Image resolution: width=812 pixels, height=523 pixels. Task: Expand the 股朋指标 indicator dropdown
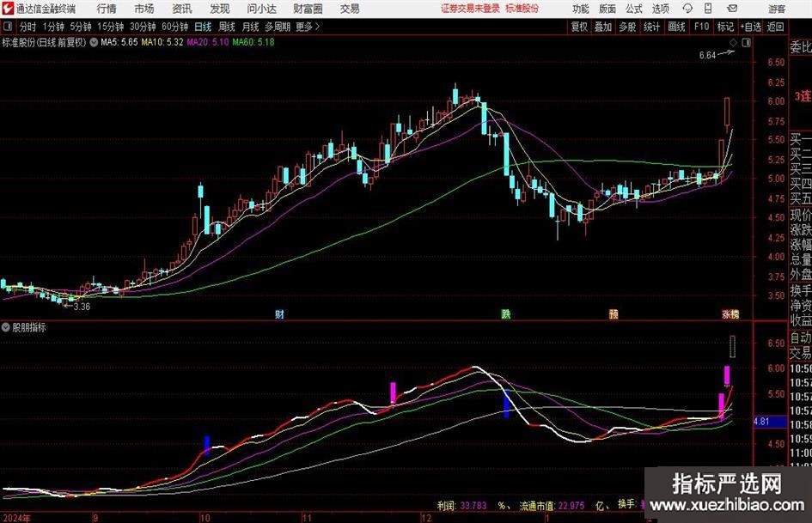click(6, 327)
